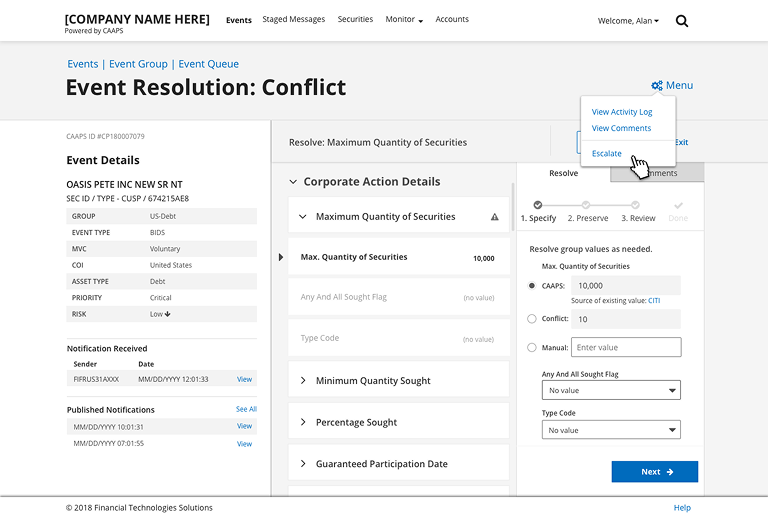Image resolution: width=768 pixels, height=519 pixels.
Task: Click the Risk Low down arrow icon
Action: click(168, 314)
